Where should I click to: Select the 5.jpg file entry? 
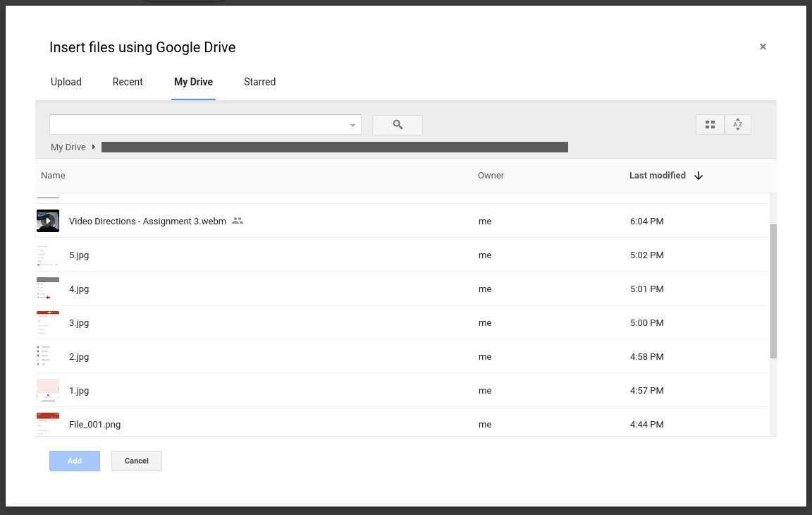pyautogui.click(x=79, y=255)
